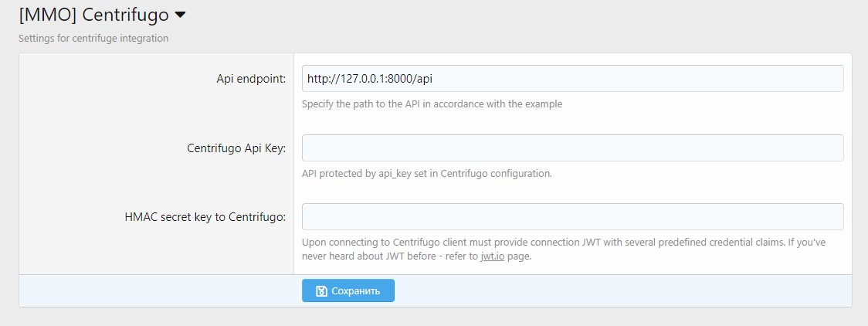Viewport: 868px width, 326px height.
Task: Open the jwt.io link
Action: tap(493, 256)
